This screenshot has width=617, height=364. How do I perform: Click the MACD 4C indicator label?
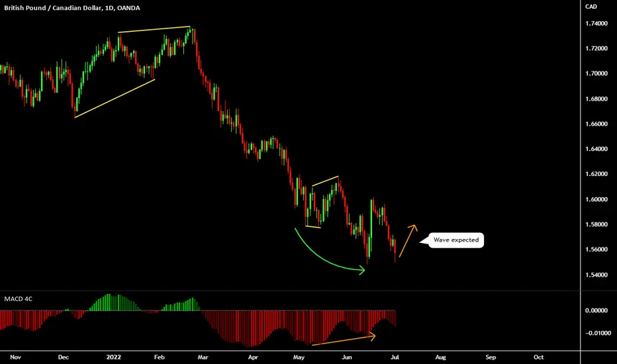18,299
